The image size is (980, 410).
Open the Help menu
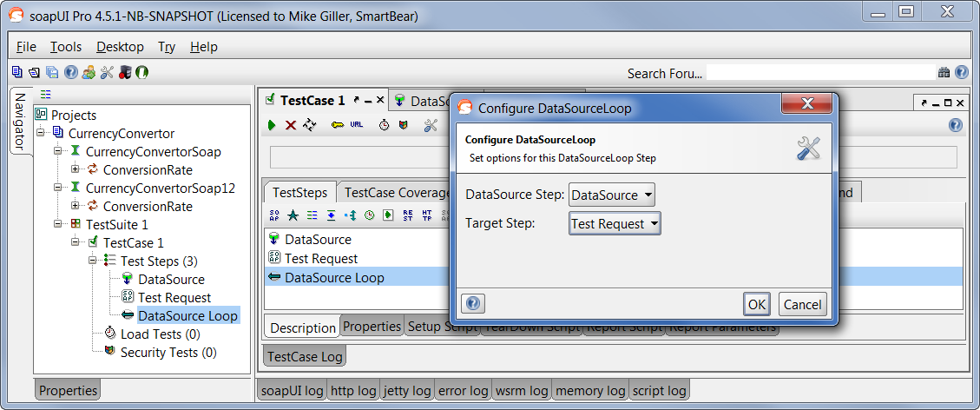(x=204, y=47)
